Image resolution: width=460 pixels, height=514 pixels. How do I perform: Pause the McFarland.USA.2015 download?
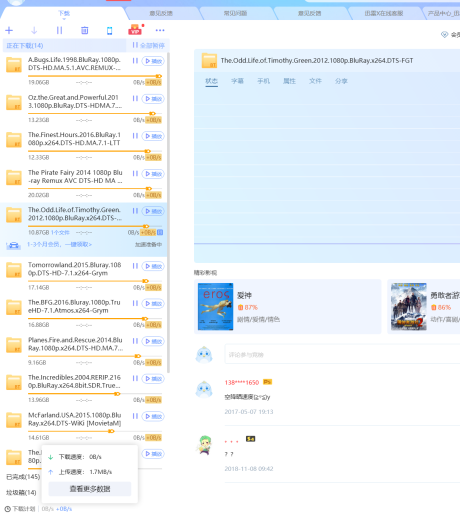135,416
